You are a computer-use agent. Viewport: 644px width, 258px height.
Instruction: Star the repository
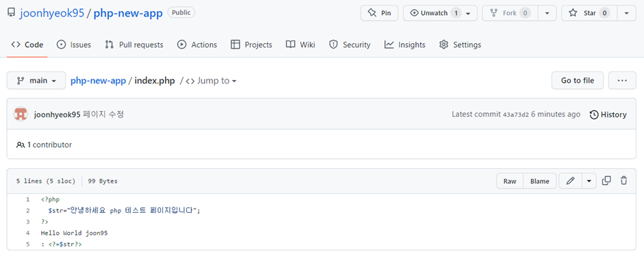tap(589, 13)
